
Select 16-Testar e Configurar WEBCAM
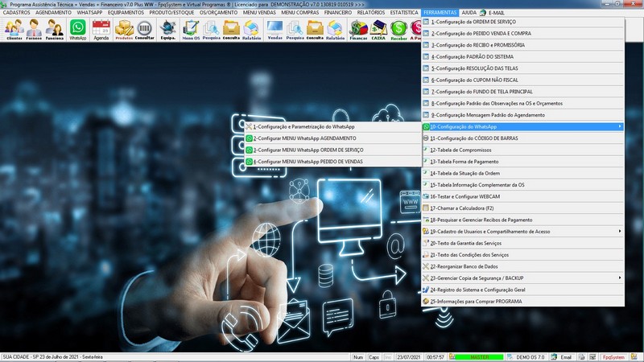[522, 196]
